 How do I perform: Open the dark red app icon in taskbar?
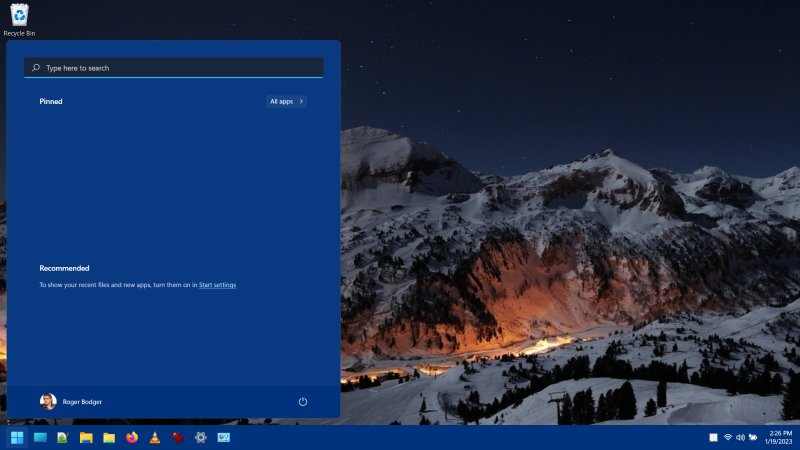178,437
